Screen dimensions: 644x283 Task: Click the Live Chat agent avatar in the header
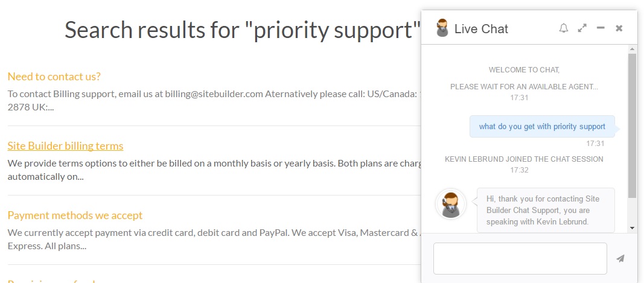coord(442,28)
